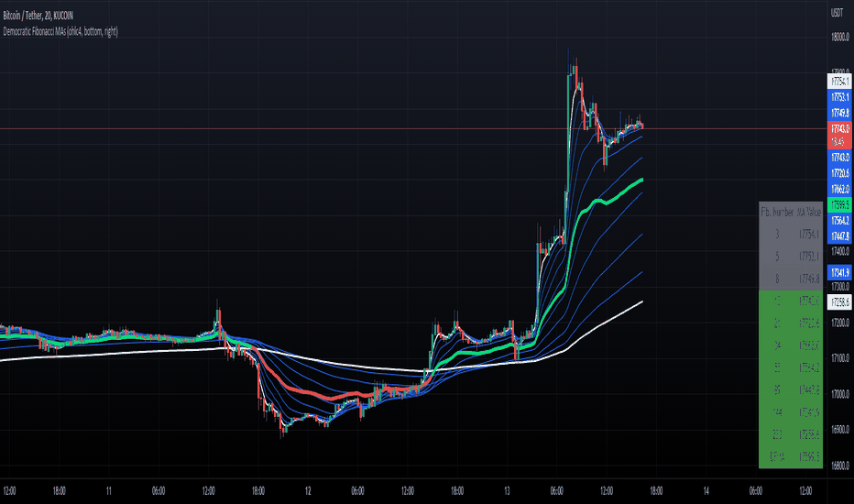Click the Fib number 21 row in table
Screen dimensions: 854x504
pos(791,323)
